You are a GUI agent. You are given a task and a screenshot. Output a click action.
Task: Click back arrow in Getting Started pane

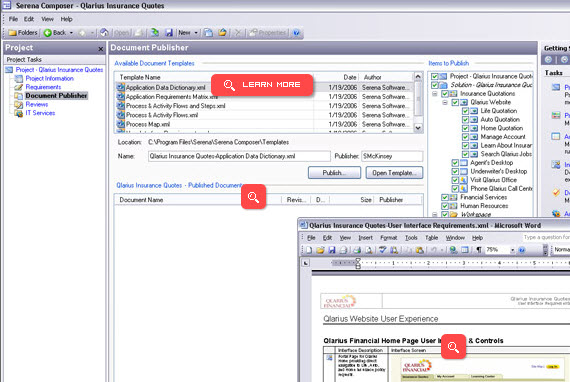pos(548,59)
